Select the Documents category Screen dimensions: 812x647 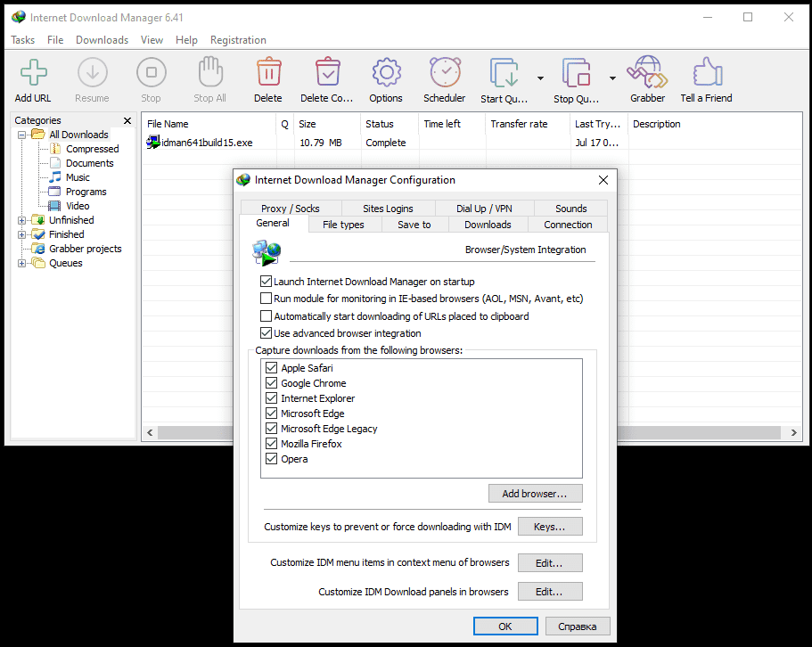coord(89,163)
